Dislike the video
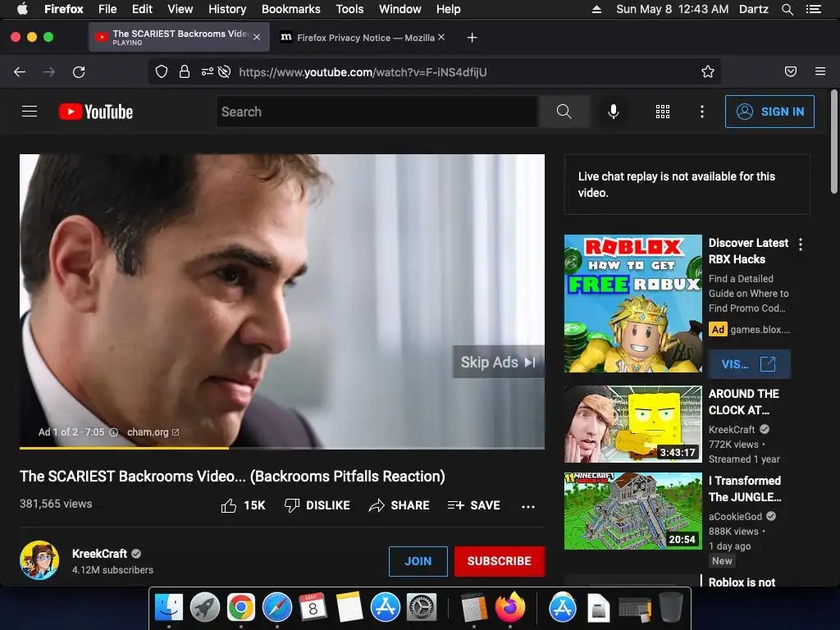 coord(317,505)
